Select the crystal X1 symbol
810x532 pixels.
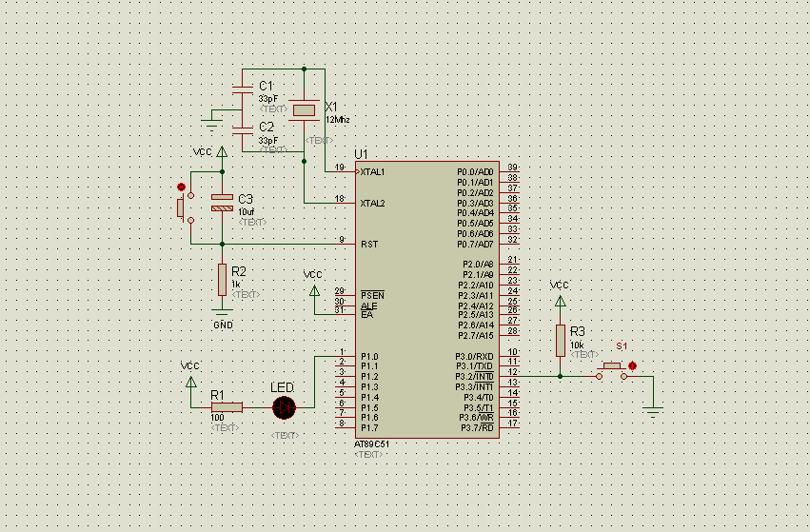click(x=304, y=110)
